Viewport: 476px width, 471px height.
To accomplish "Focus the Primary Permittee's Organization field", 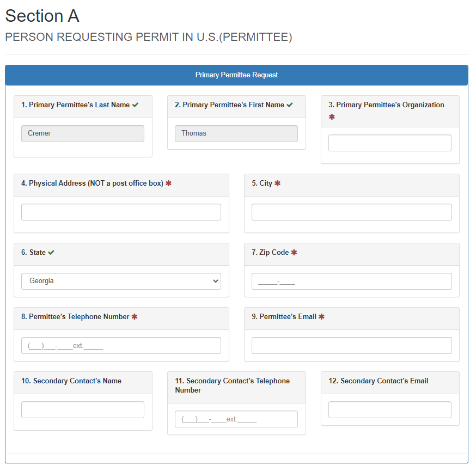I will (x=389, y=143).
